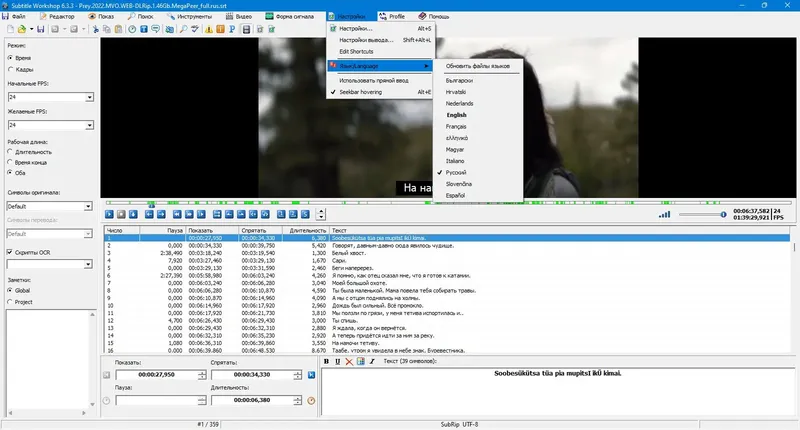Viewport: 800px width, 430px height.
Task: Select the Global notes radio button
Action: pyautogui.click(x=10, y=290)
